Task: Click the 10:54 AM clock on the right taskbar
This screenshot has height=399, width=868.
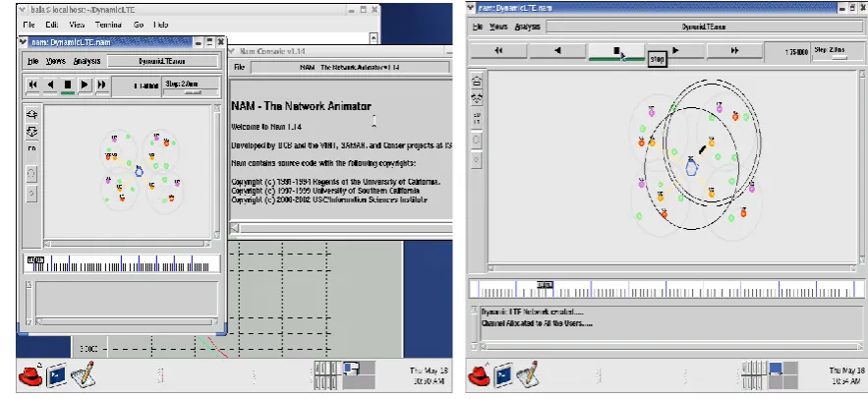Action: click(846, 375)
